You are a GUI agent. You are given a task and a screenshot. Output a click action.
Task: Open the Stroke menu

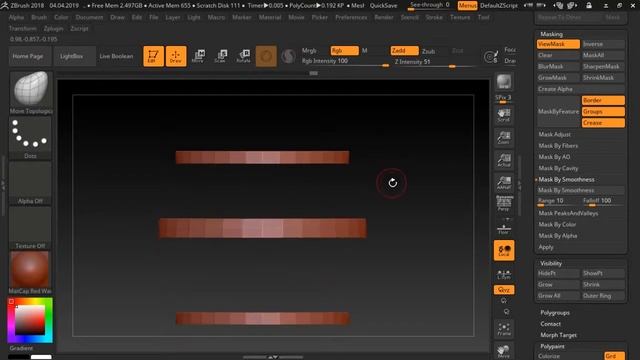(x=434, y=18)
